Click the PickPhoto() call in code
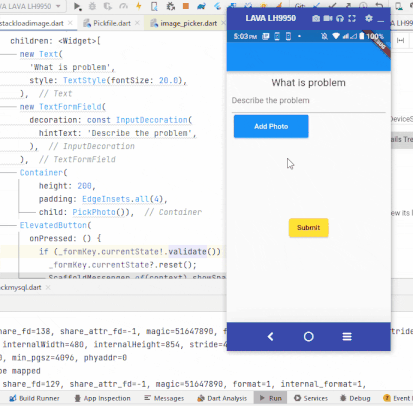 tap(99, 212)
